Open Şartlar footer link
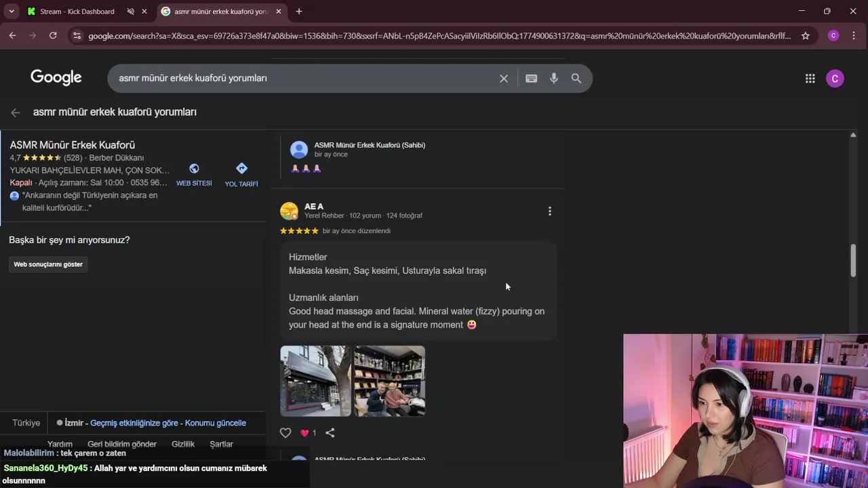 pyautogui.click(x=221, y=444)
